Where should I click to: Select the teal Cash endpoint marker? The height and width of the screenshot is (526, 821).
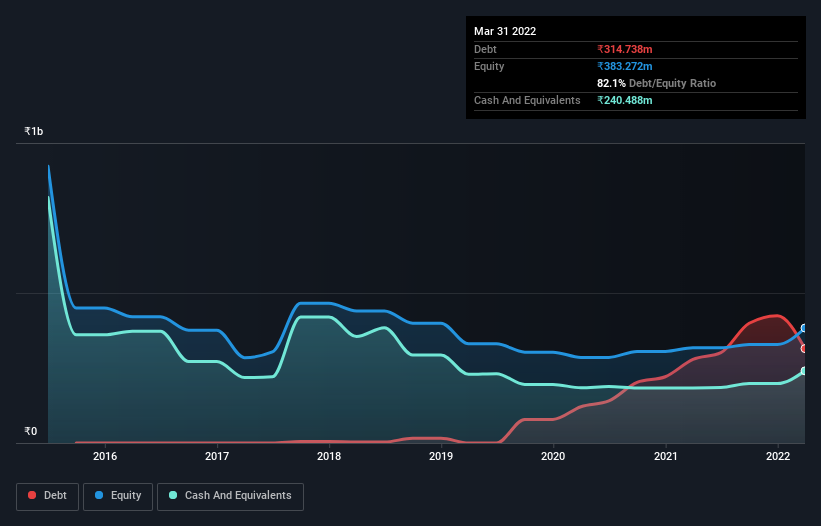[804, 371]
